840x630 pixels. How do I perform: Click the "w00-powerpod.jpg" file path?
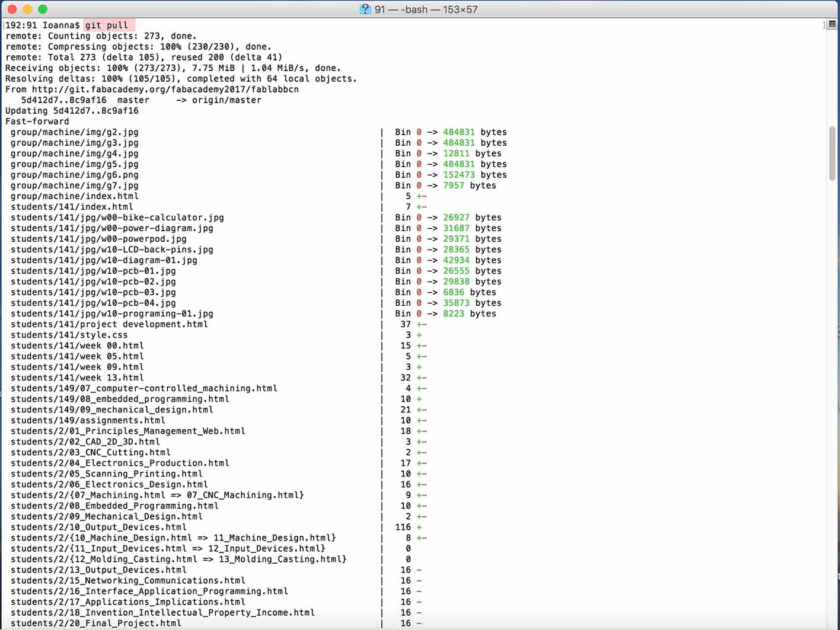point(98,238)
